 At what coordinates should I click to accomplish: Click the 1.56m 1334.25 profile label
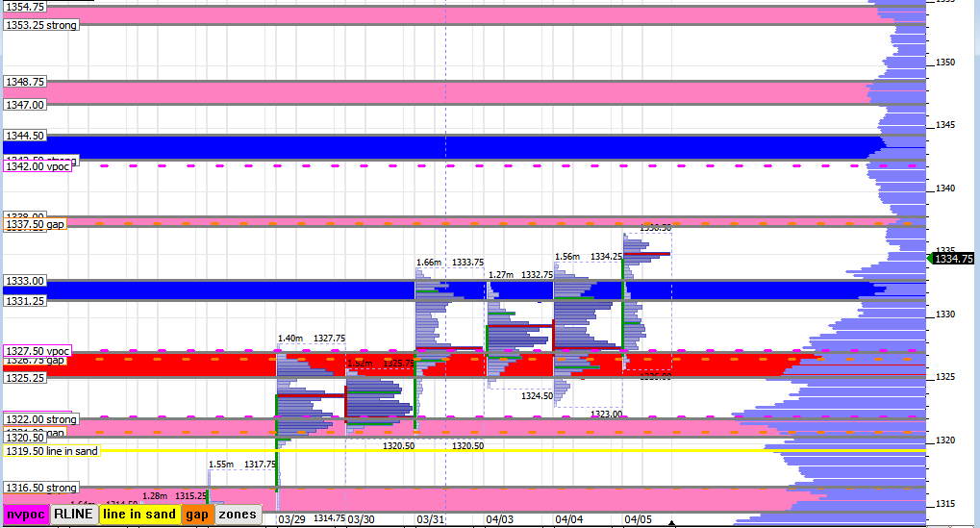pos(589,257)
